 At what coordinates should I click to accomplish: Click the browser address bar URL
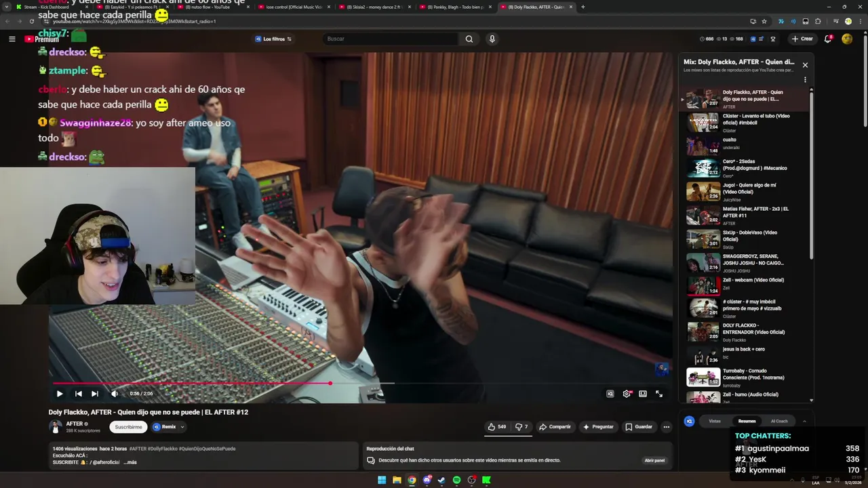point(134,21)
